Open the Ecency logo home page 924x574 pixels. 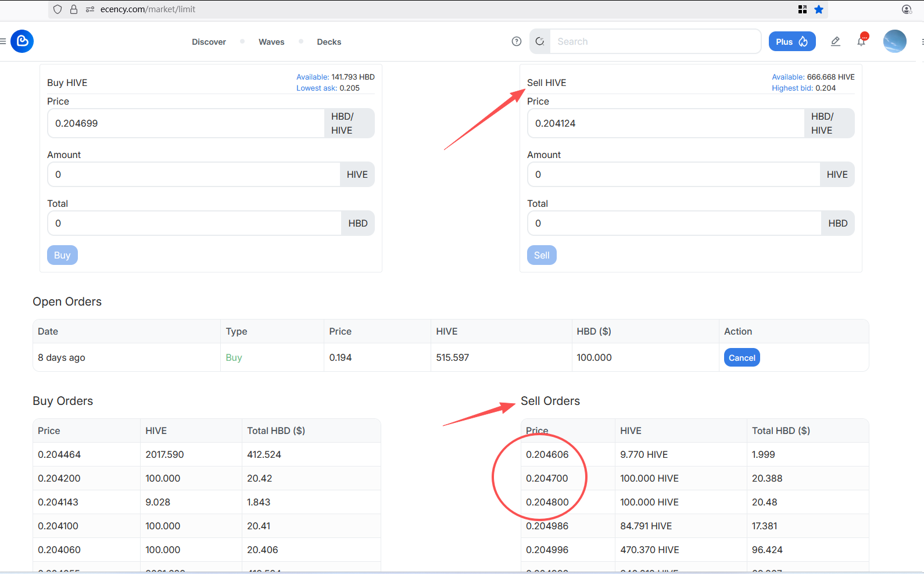point(22,41)
